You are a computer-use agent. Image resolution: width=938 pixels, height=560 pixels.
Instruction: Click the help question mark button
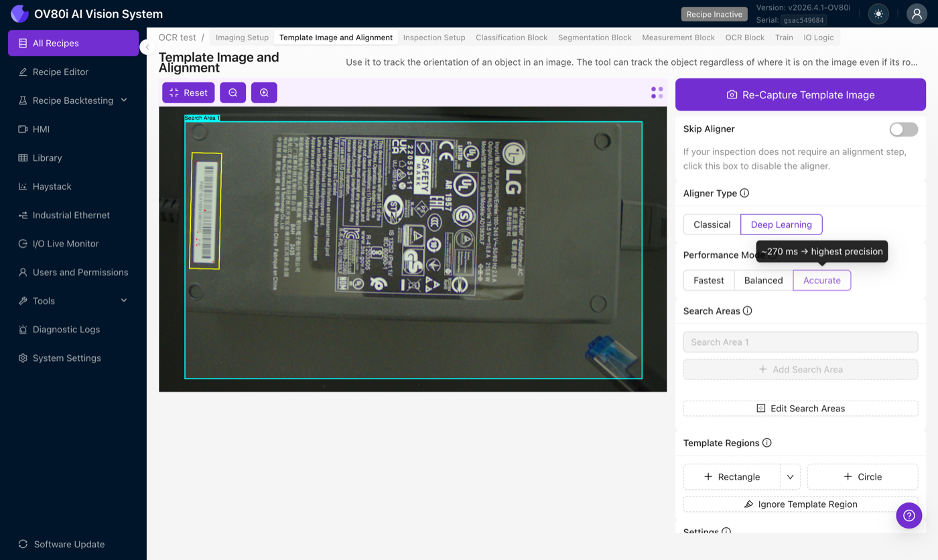coord(909,515)
